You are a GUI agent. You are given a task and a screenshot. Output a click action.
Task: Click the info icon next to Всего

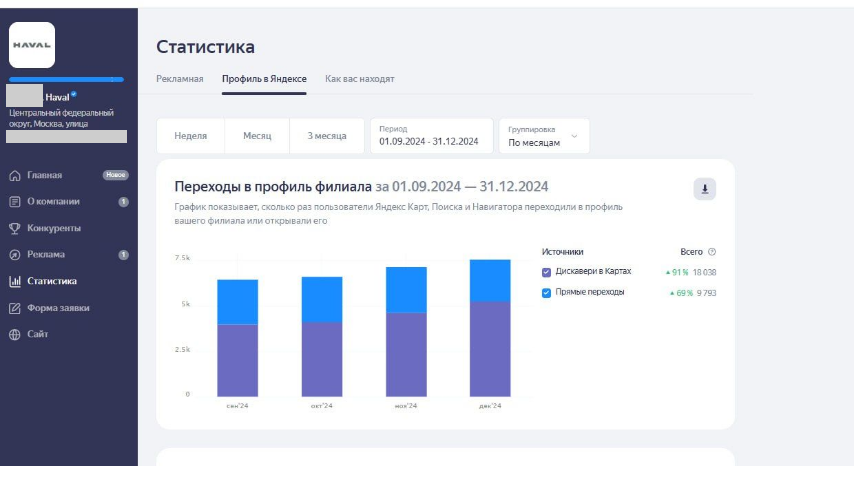coord(712,252)
